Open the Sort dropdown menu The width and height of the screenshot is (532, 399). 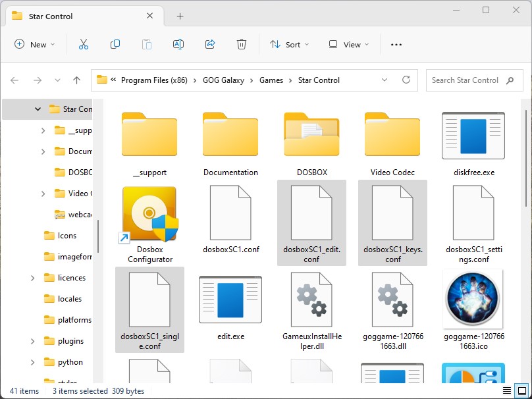pos(290,45)
